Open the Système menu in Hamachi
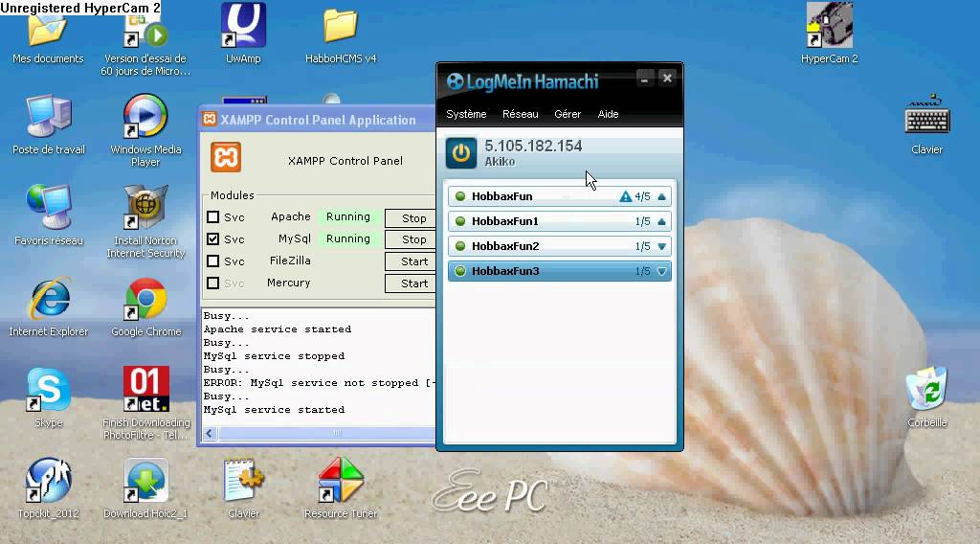This screenshot has width=980, height=544. pyautogui.click(x=466, y=114)
